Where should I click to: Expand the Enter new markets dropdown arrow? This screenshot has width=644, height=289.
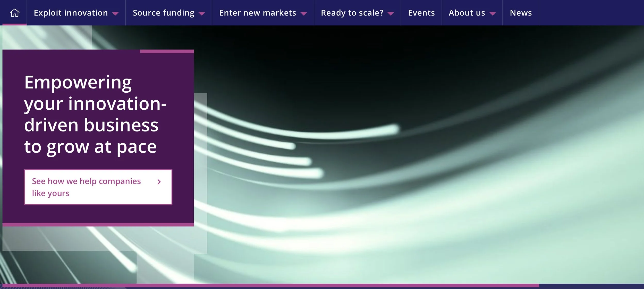click(x=304, y=14)
